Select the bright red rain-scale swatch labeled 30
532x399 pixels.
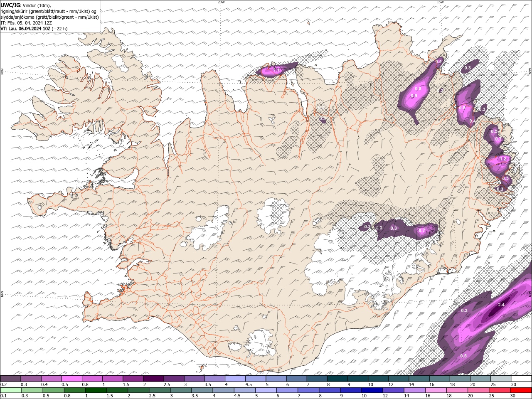point(521,390)
